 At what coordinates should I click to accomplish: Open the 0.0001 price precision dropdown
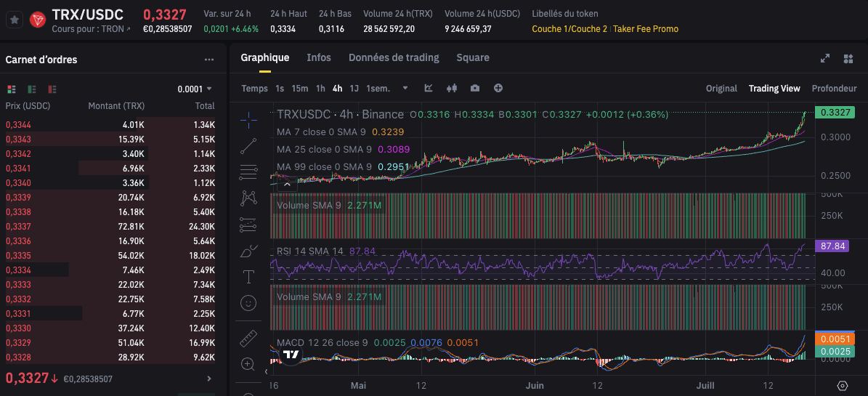[x=195, y=89]
